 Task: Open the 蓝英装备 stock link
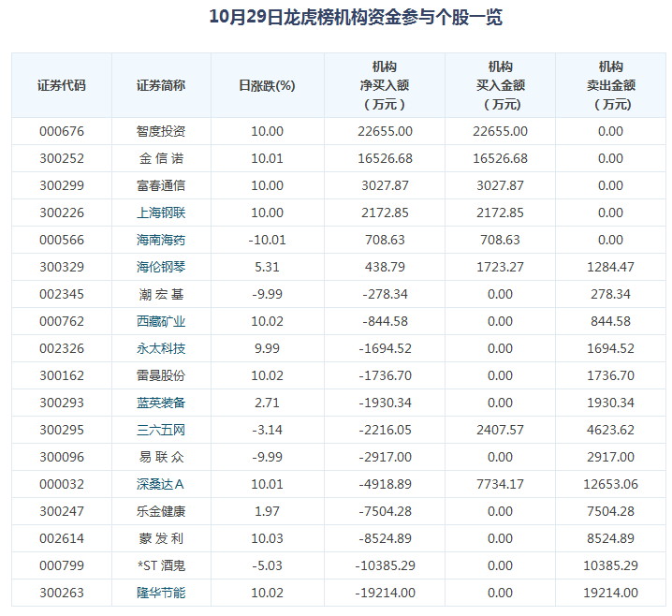(x=161, y=403)
